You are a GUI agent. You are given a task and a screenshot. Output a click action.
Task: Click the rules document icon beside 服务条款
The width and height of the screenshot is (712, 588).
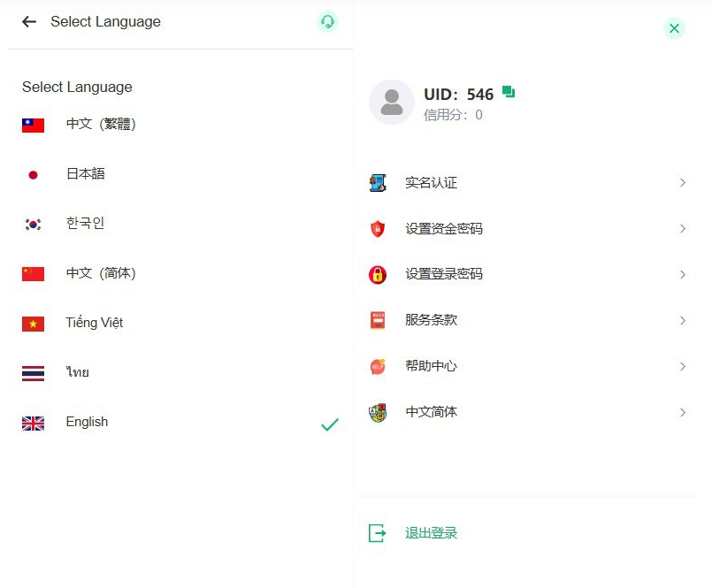click(x=379, y=320)
